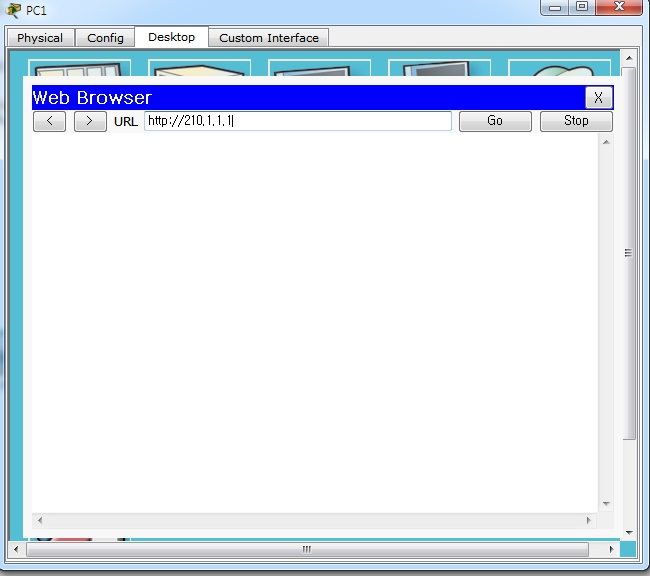The height and width of the screenshot is (576, 650).
Task: Select the Desktop tab
Action: click(x=172, y=37)
